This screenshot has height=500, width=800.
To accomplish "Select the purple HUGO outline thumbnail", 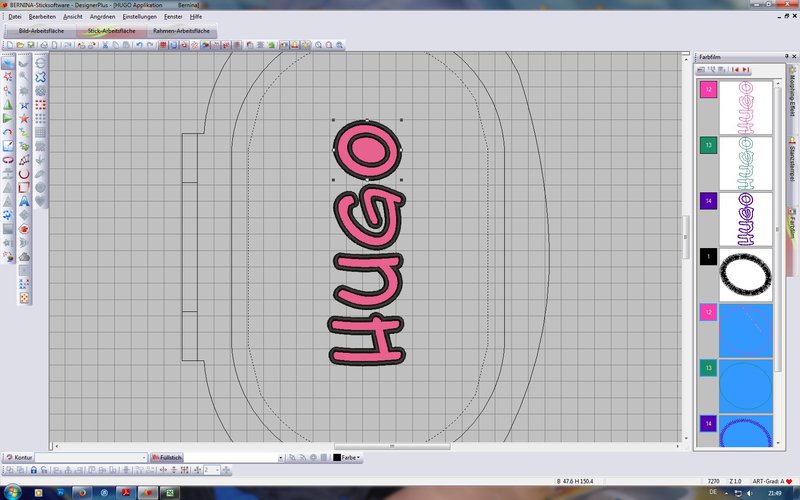I will click(x=745, y=219).
